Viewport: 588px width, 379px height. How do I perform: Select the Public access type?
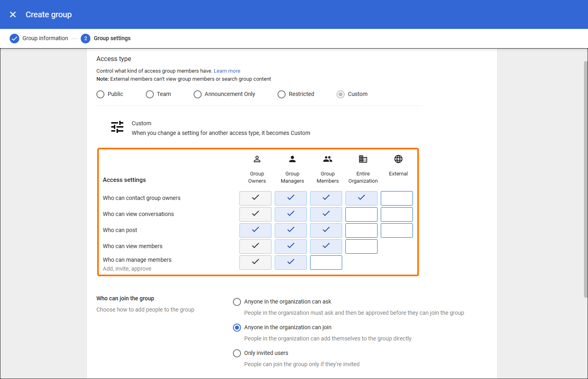(x=100, y=94)
